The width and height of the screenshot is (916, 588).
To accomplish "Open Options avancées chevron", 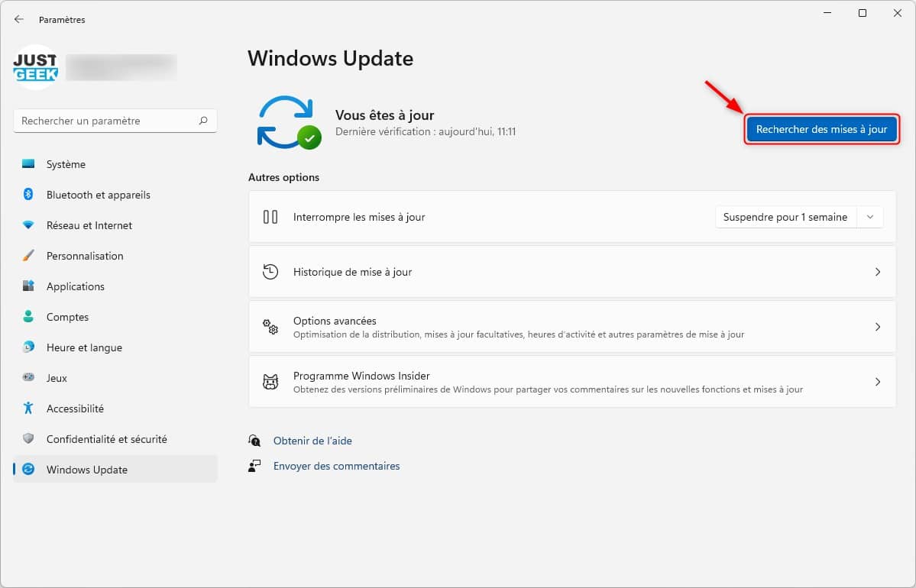I will click(878, 326).
